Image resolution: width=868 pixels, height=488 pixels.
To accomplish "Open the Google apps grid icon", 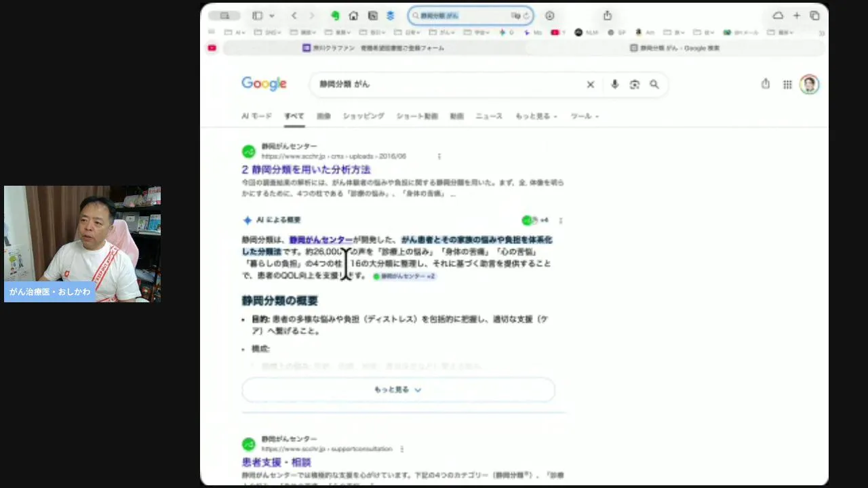I will (x=787, y=84).
